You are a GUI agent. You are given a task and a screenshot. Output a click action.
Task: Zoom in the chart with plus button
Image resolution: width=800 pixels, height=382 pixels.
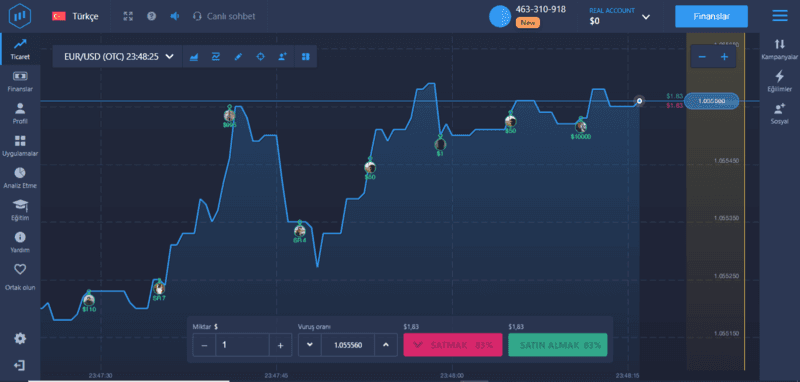pos(724,57)
